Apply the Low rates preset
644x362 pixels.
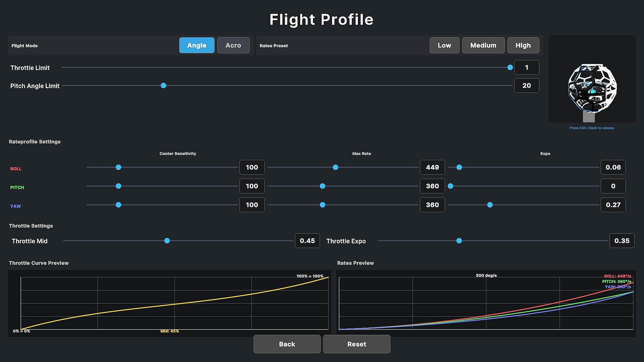tap(444, 45)
